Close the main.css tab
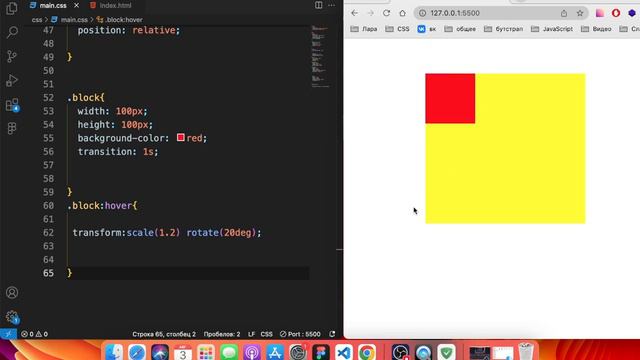Screen dimensions: 640x360 76,5
